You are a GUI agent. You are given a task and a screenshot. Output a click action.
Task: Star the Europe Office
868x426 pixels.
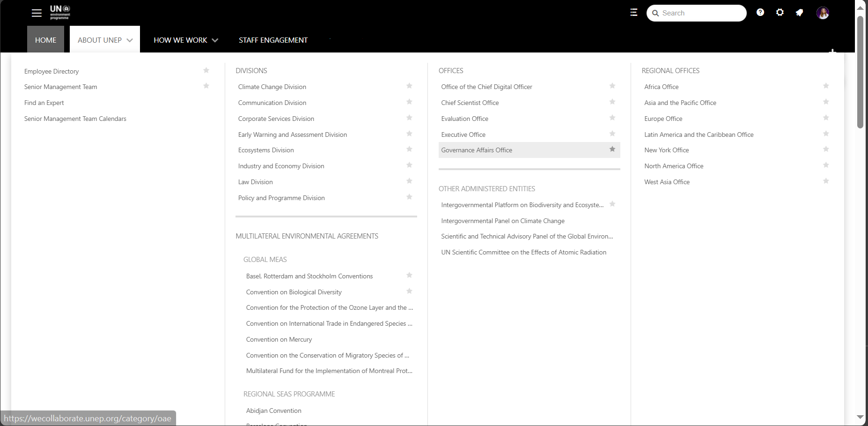[x=826, y=118]
